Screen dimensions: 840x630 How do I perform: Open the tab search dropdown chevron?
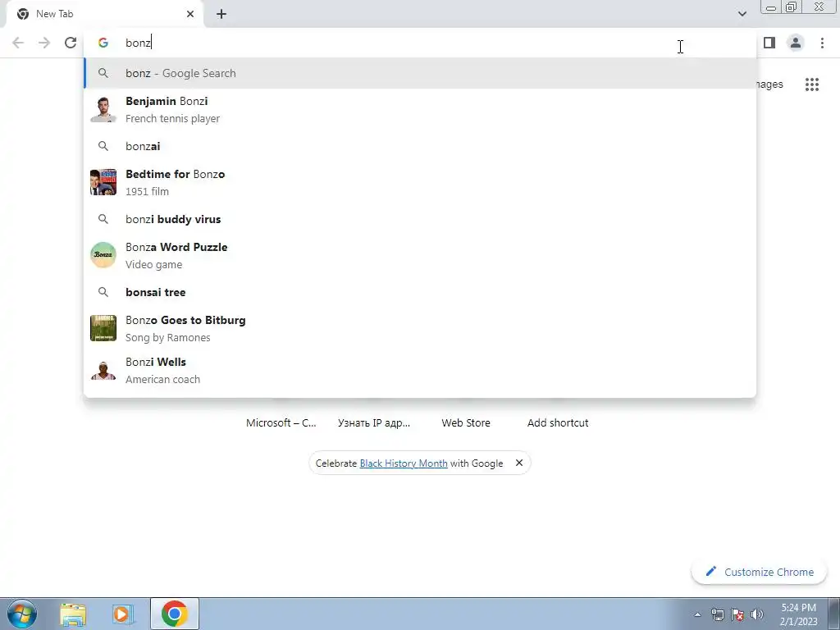742,14
